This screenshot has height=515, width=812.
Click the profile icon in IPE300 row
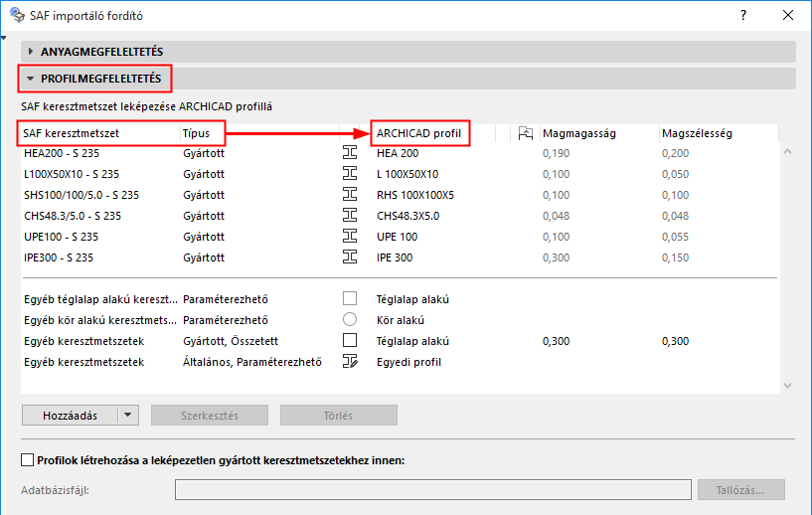350,257
